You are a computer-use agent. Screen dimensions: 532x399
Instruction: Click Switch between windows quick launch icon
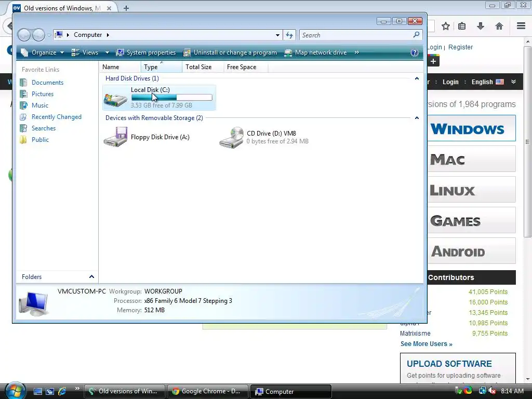click(x=50, y=391)
